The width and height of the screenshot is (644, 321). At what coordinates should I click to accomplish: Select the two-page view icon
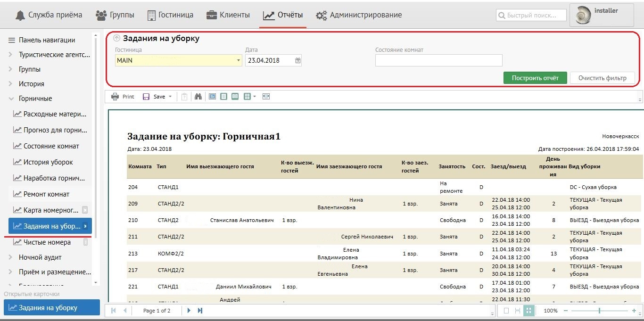click(235, 97)
